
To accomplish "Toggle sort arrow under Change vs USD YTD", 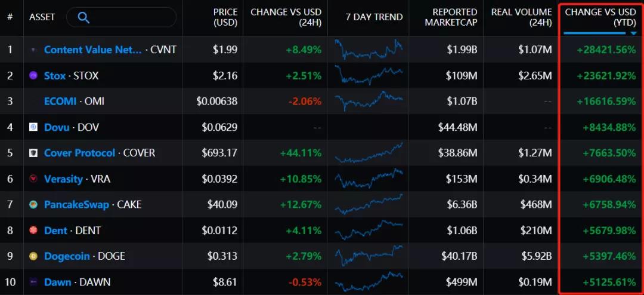I will pyautogui.click(x=633, y=33).
